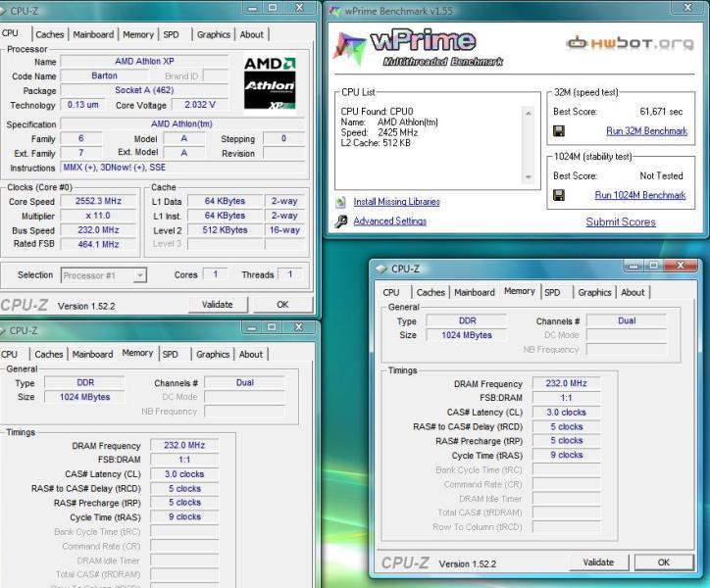Switch to Mainboard tab in bottom-left CPU-Z window
The height and width of the screenshot is (588, 710).
point(92,354)
